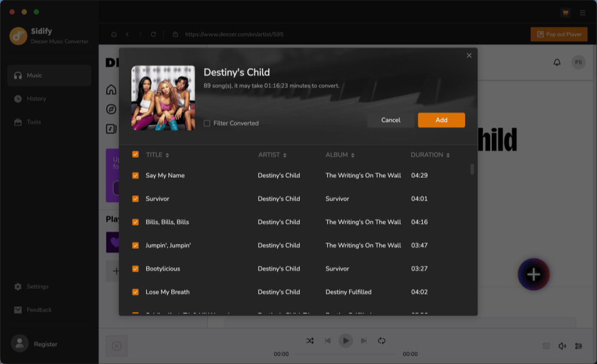Sort songs by the TITLE column
Screen dimensions: 597x364
click(158, 155)
